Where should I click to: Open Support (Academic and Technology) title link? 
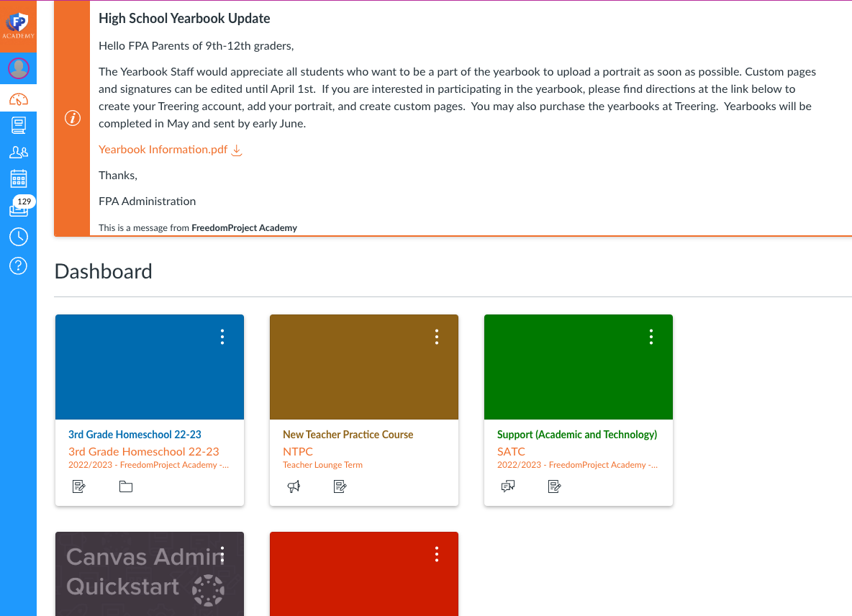point(577,435)
